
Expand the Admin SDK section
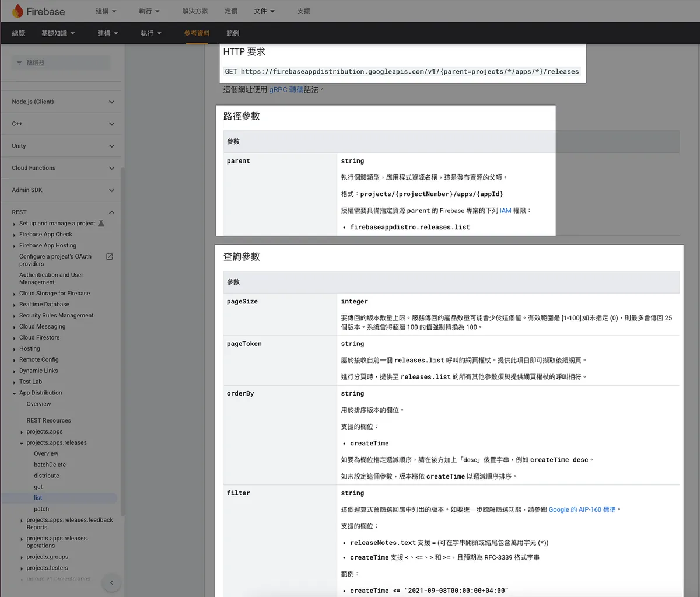[x=111, y=190]
